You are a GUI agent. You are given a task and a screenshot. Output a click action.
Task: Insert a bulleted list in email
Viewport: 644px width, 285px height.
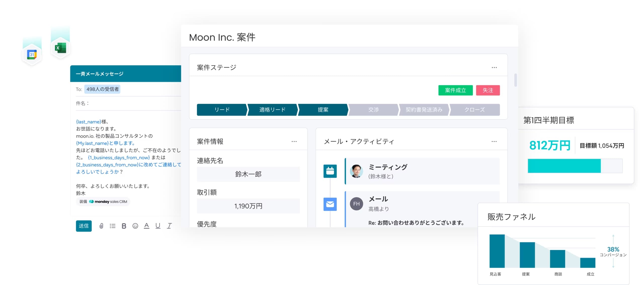pos(112,226)
